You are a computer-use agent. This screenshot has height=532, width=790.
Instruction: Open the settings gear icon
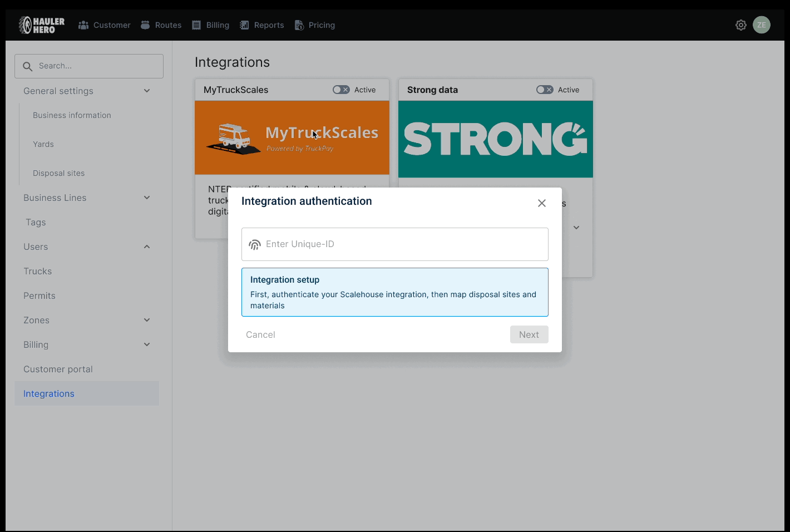tap(740, 25)
